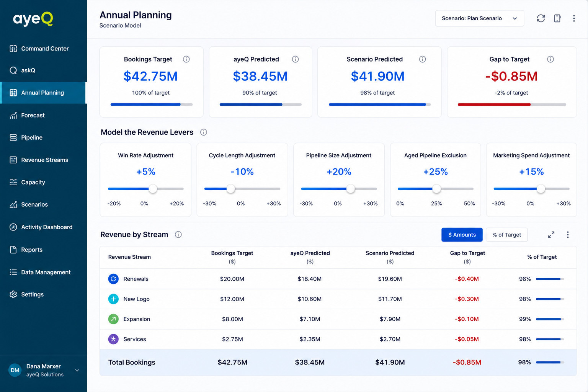This screenshot has width=588, height=392.
Task: Click the Scenario Predicted ($) column header
Action: [390, 257]
